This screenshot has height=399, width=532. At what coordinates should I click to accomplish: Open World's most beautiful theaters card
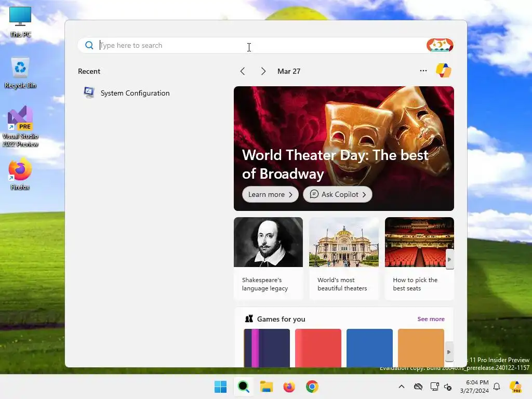click(x=344, y=259)
